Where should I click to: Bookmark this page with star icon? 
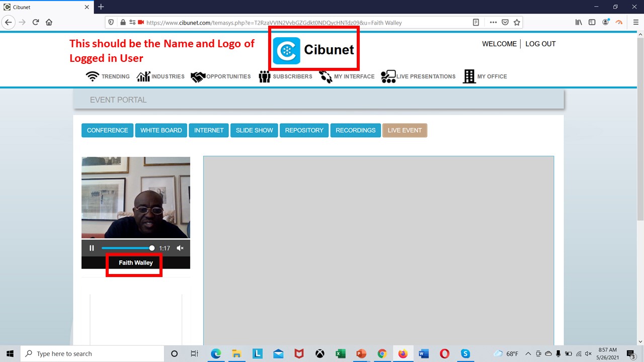pyautogui.click(x=517, y=22)
